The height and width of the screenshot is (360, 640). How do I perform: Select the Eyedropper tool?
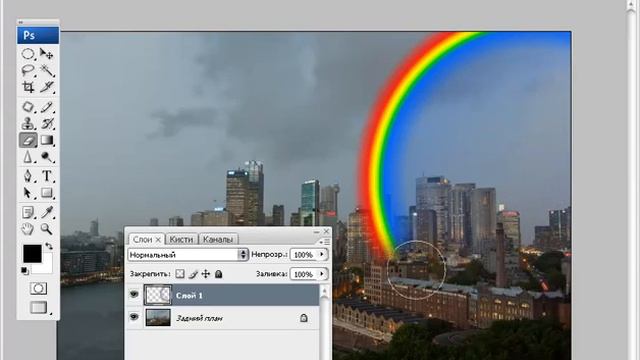point(47,212)
